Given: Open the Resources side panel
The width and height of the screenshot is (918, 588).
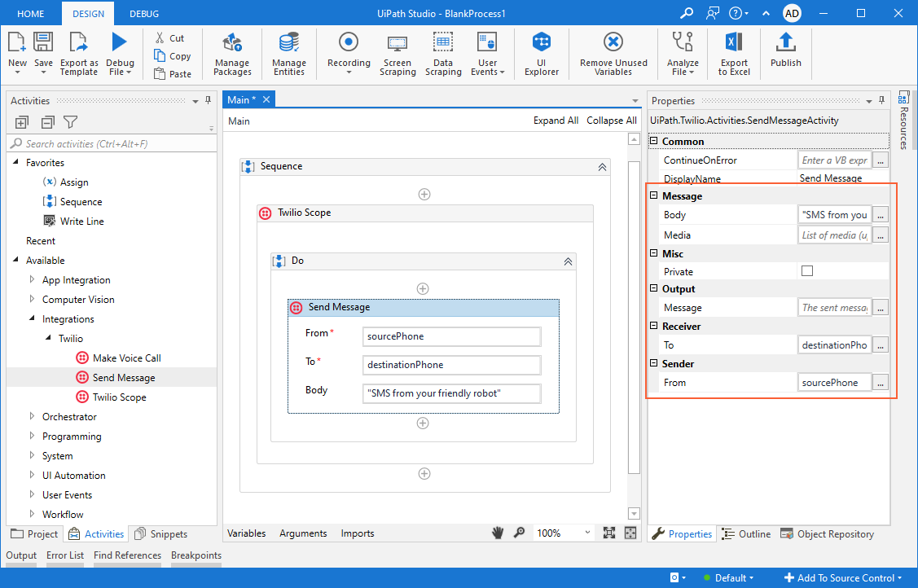Looking at the screenshot, I should 904,121.
